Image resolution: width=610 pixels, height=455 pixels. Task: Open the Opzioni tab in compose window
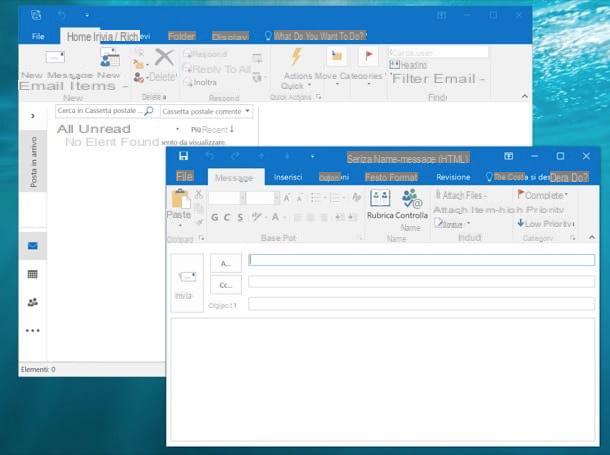point(333,177)
